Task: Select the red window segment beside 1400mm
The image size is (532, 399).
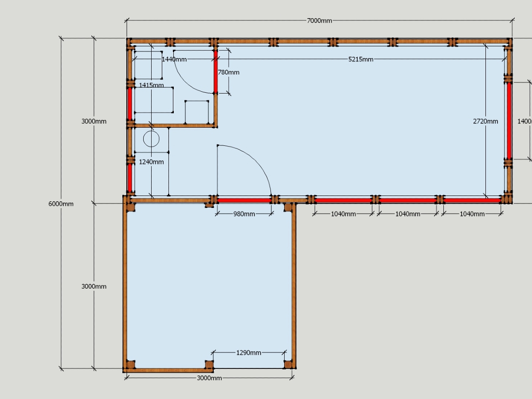Action: (x=509, y=121)
